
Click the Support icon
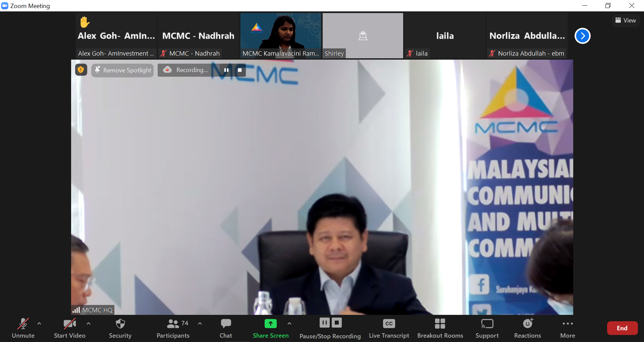487,324
